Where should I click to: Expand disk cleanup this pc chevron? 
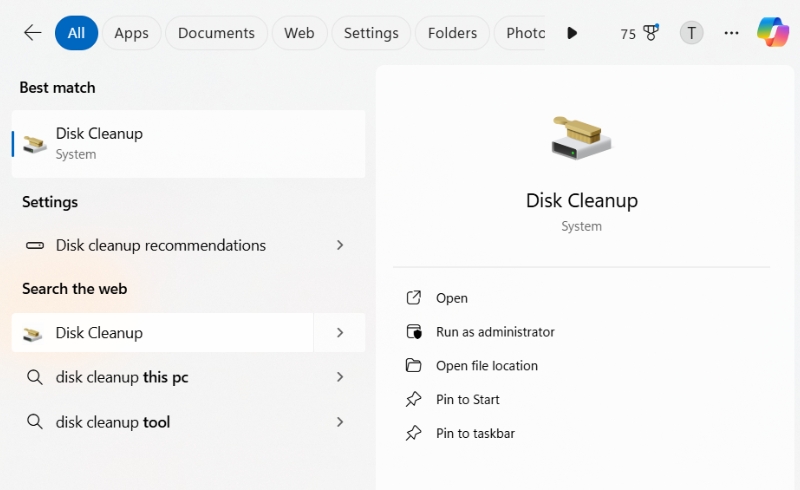click(x=340, y=377)
